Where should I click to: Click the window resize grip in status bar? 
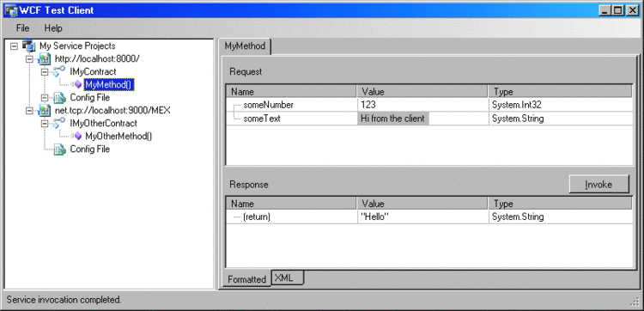pyautogui.click(x=635, y=302)
